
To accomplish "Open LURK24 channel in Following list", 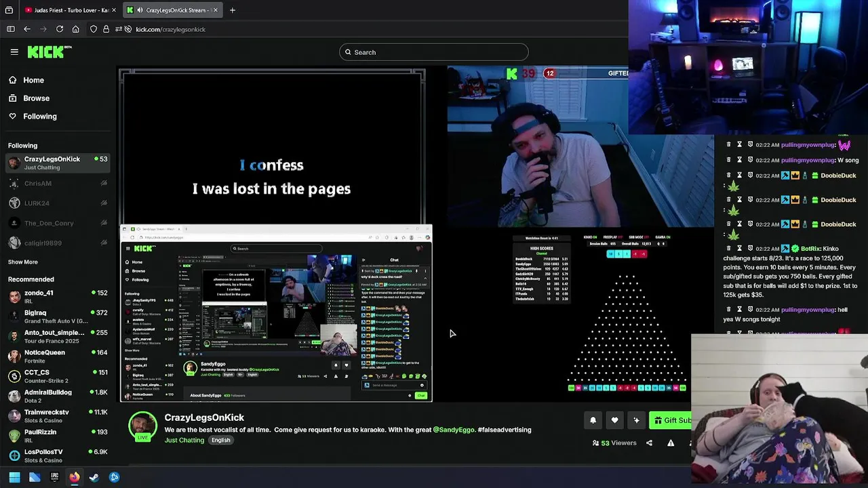I will (58, 203).
